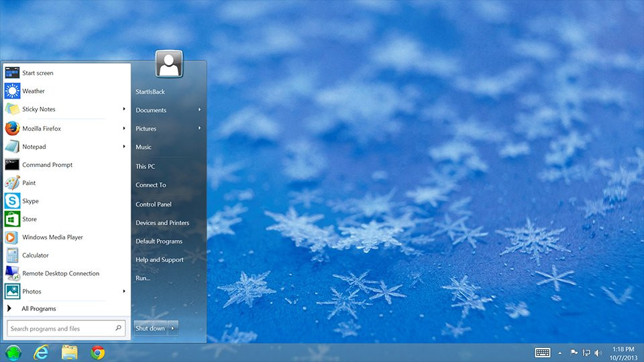The width and height of the screenshot is (644, 362).
Task: Open the touch keyboard from tray
Action: 543,353
